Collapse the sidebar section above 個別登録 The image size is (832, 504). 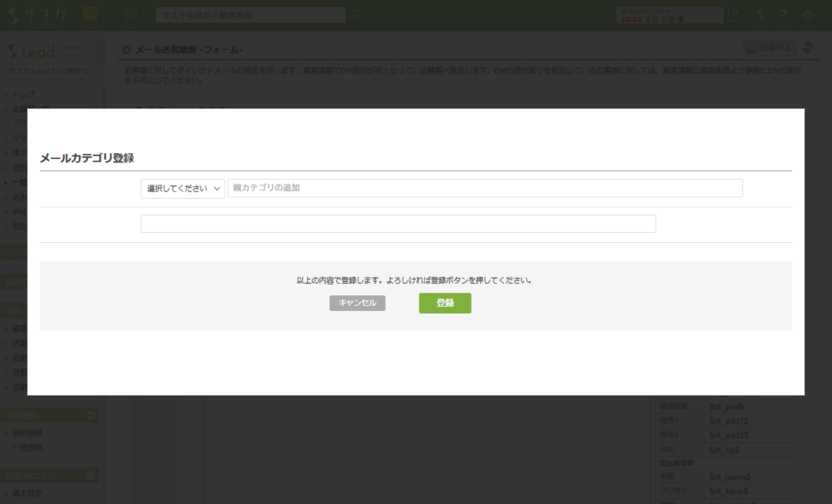click(91, 415)
